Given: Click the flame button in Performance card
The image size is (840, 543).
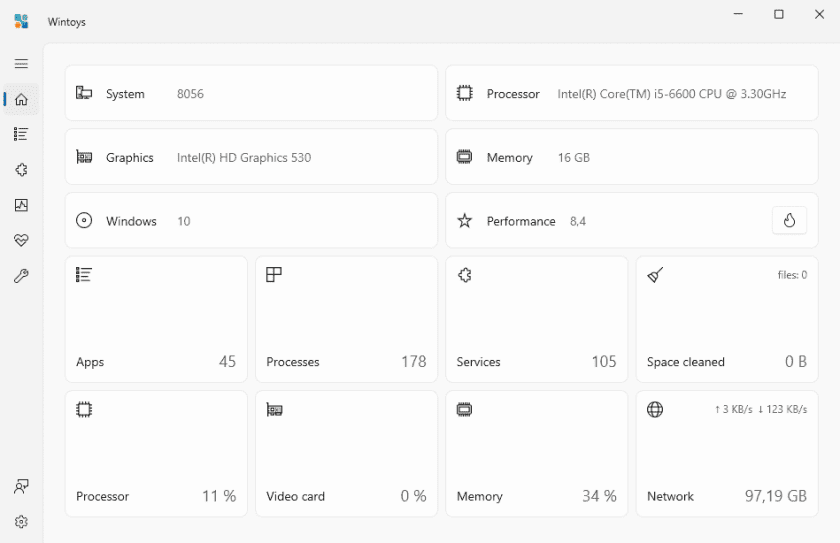Looking at the screenshot, I should click(789, 221).
